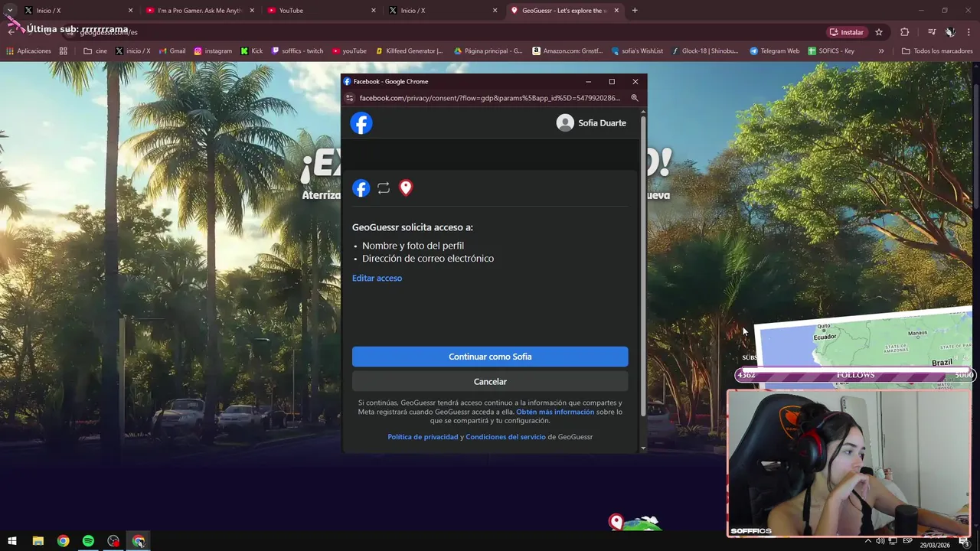Open the Killfeed Generator bookmark
980x551 pixels.
point(410,51)
